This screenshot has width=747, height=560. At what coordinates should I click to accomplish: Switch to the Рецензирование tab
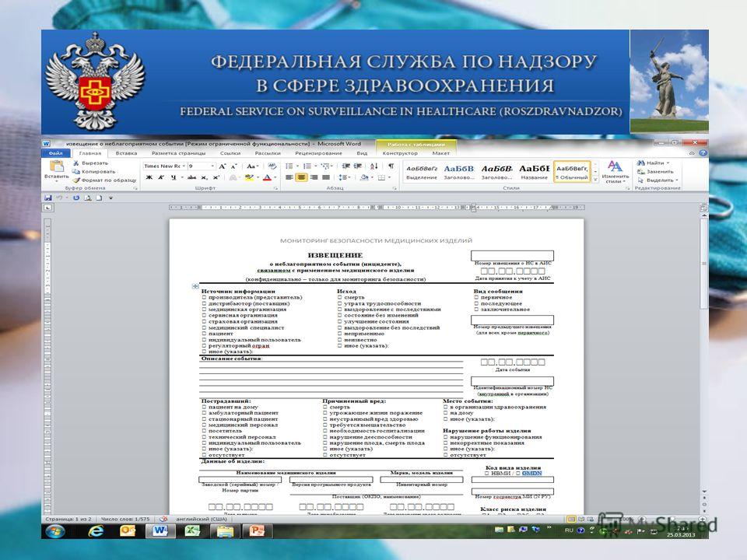tap(318, 153)
